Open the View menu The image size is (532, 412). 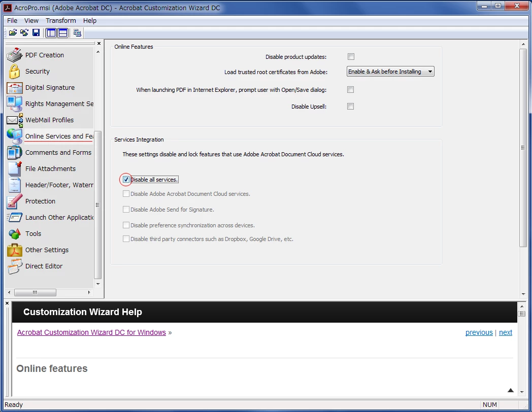point(31,21)
